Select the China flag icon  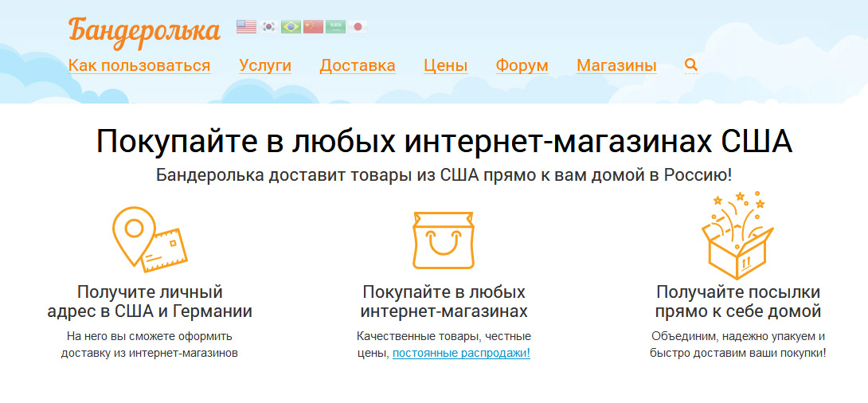click(313, 26)
